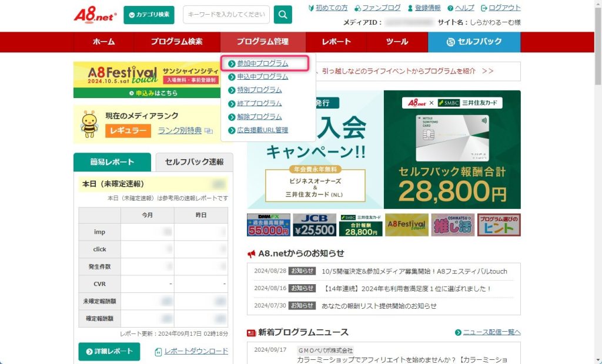
Task: Click the 詳細レポート button
Action: pos(109,351)
